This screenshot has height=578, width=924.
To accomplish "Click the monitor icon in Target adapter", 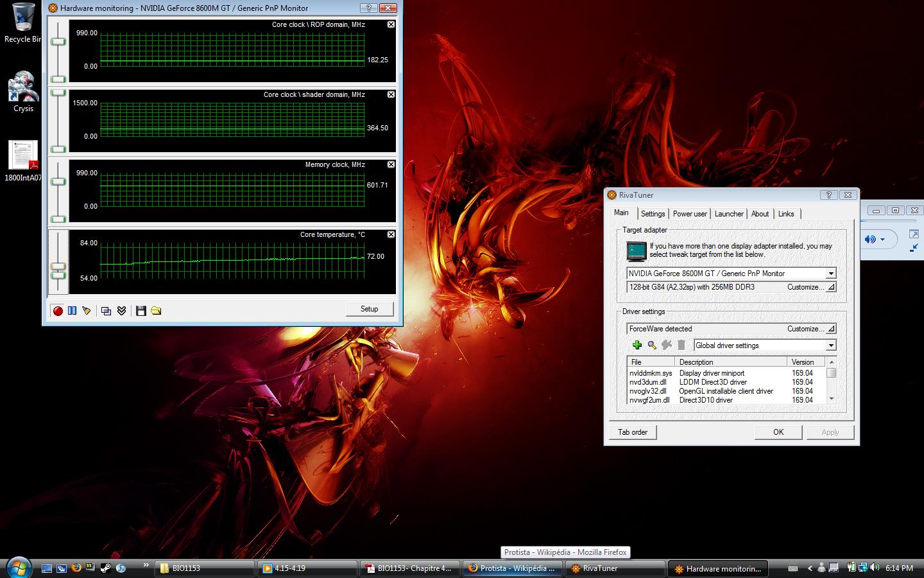I will click(x=637, y=251).
